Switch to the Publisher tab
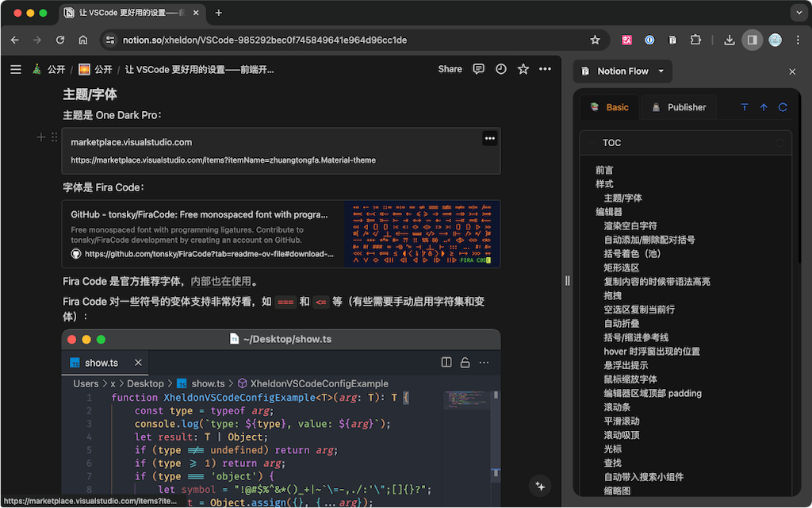 click(x=679, y=107)
